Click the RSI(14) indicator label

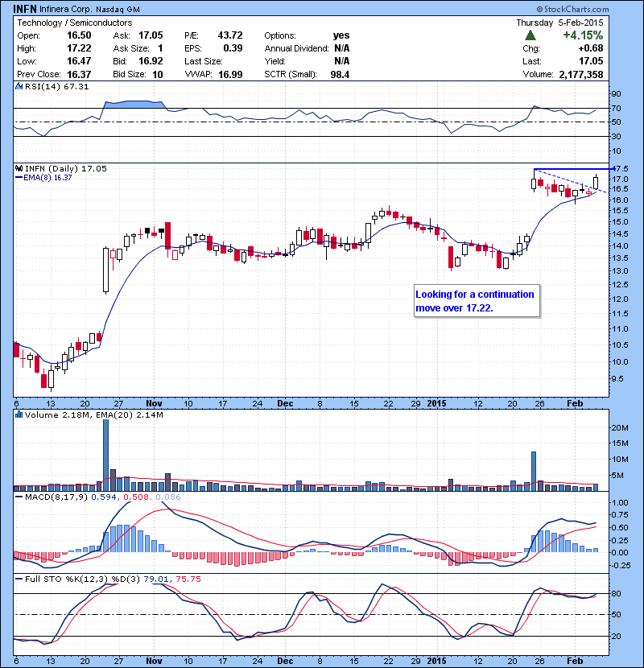pyautogui.click(x=50, y=86)
